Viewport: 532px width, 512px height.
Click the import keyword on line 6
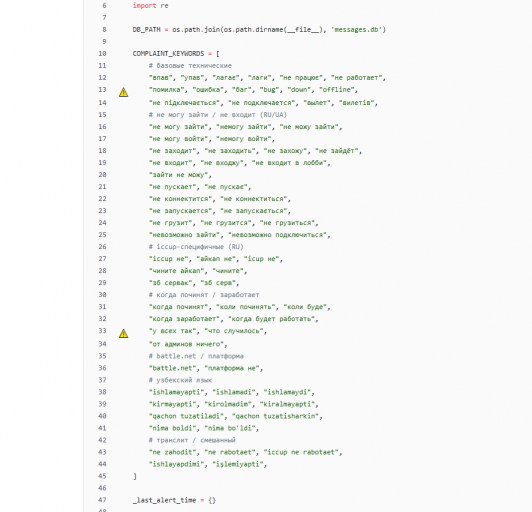point(145,6)
